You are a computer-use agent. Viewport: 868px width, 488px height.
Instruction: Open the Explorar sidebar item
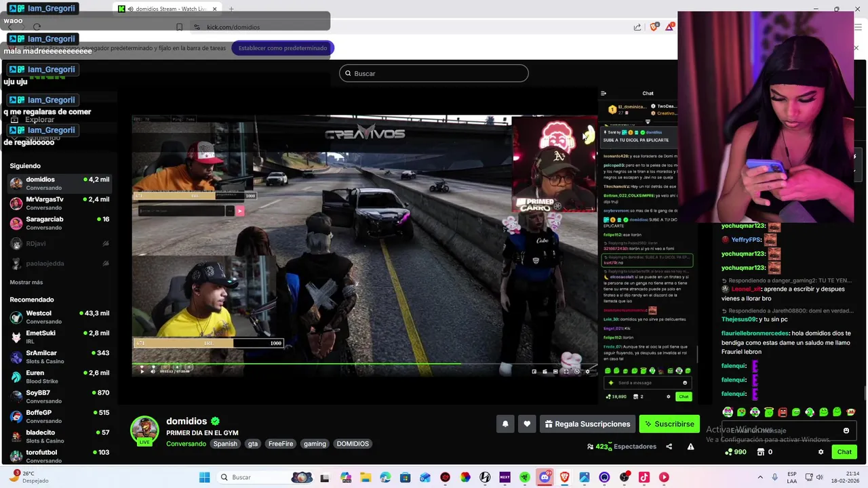[x=39, y=119]
